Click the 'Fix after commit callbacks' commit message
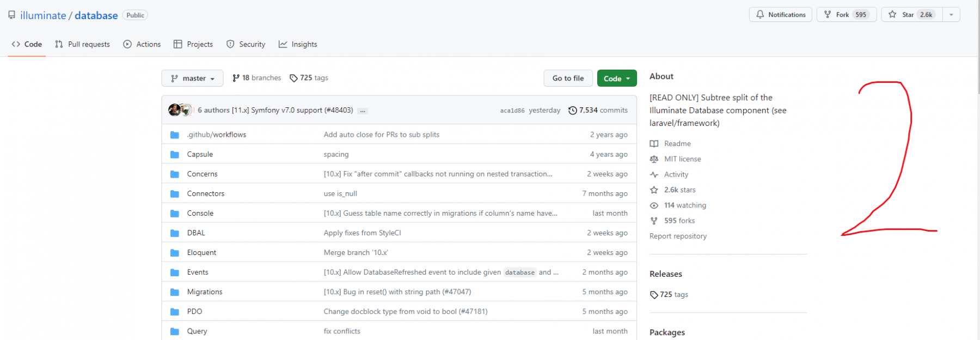The height and width of the screenshot is (340, 980). click(x=438, y=174)
